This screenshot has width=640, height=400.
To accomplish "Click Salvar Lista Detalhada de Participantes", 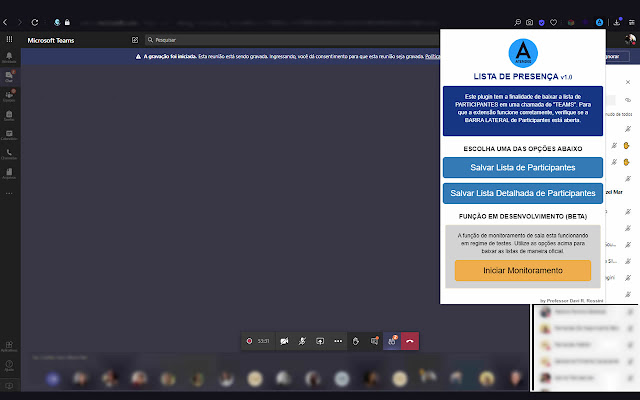I will point(522,193).
